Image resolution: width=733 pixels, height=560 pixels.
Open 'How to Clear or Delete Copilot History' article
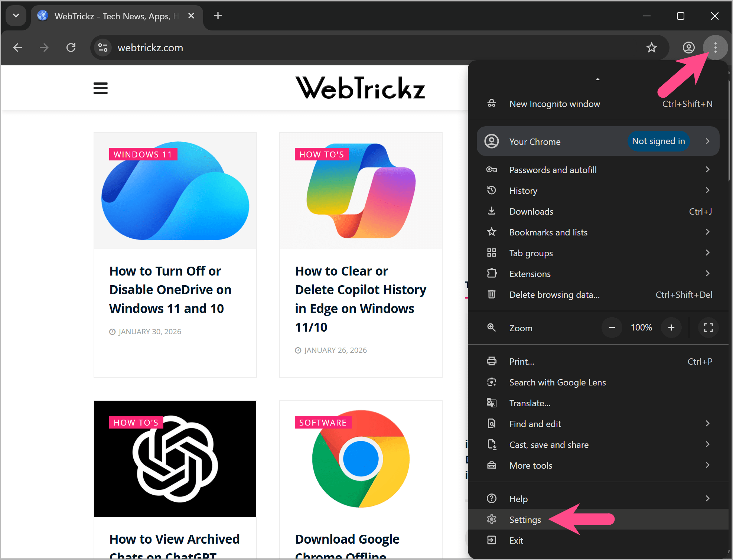tap(361, 299)
